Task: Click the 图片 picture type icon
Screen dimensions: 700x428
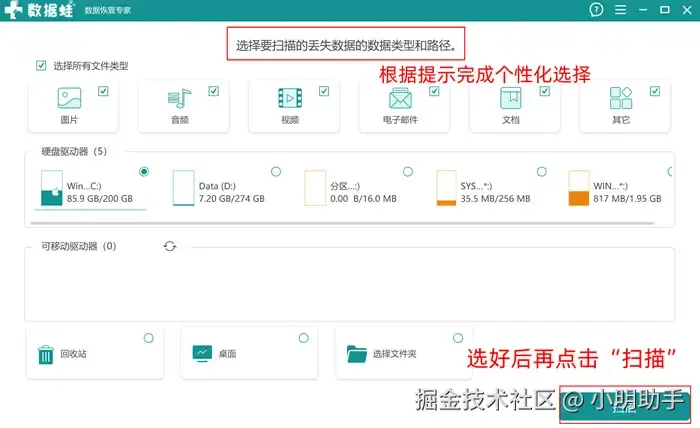Action: pyautogui.click(x=69, y=98)
